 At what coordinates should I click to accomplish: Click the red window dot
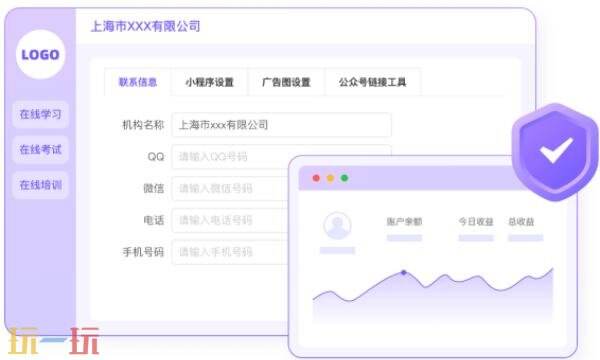[x=316, y=178]
